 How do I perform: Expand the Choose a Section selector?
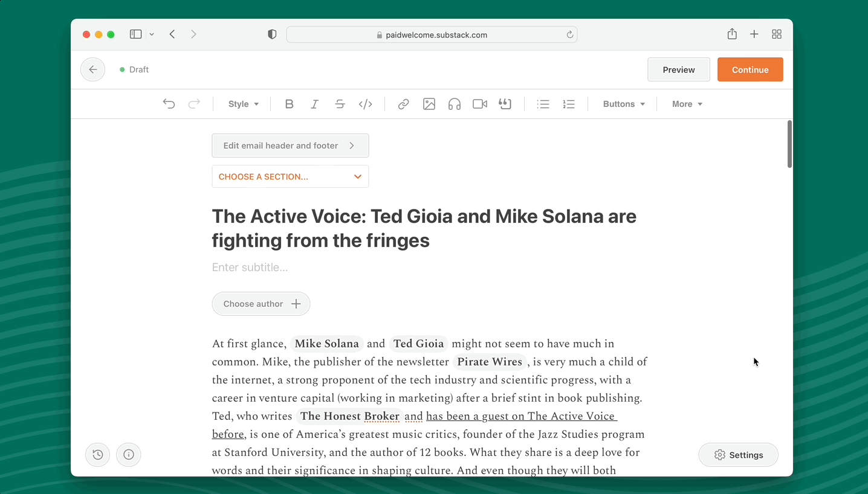pyautogui.click(x=290, y=176)
